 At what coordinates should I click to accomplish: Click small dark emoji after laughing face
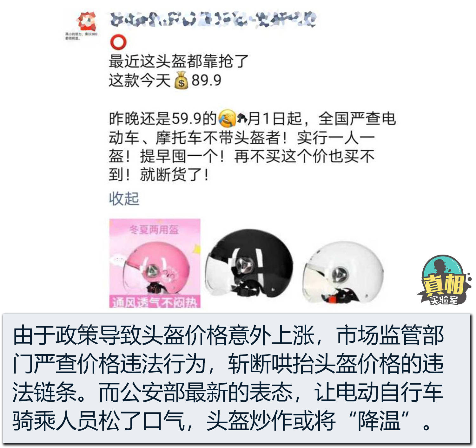[x=242, y=118]
